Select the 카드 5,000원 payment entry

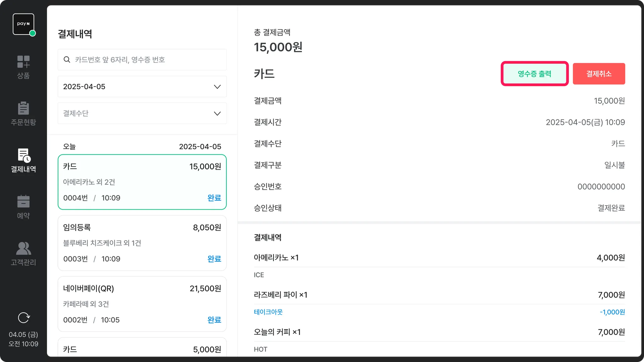tap(142, 349)
